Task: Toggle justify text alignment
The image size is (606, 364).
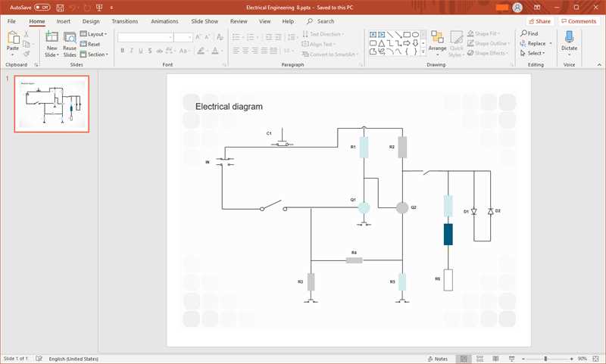Action: pyautogui.click(x=264, y=51)
